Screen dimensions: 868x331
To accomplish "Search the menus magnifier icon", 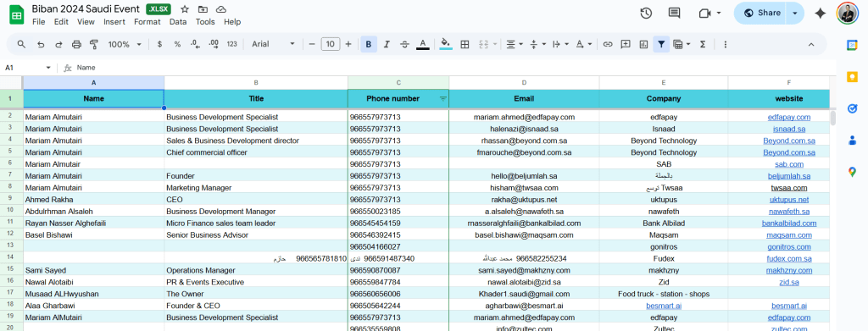I will [x=21, y=44].
